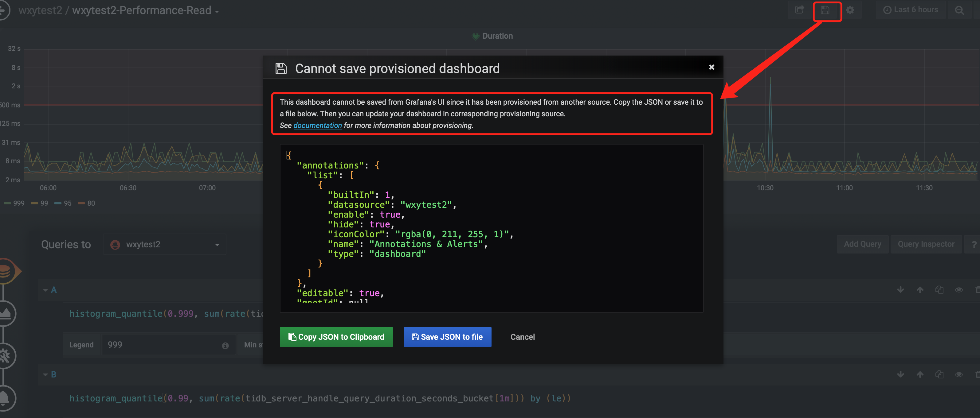Open the wxytest2 data source dropdown
Viewport: 980px width, 418px height.
point(165,244)
